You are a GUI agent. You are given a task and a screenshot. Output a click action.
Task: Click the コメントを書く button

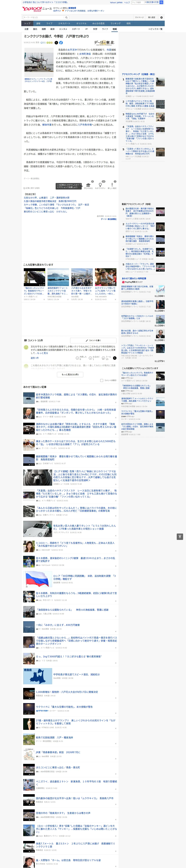[x=93, y=340]
